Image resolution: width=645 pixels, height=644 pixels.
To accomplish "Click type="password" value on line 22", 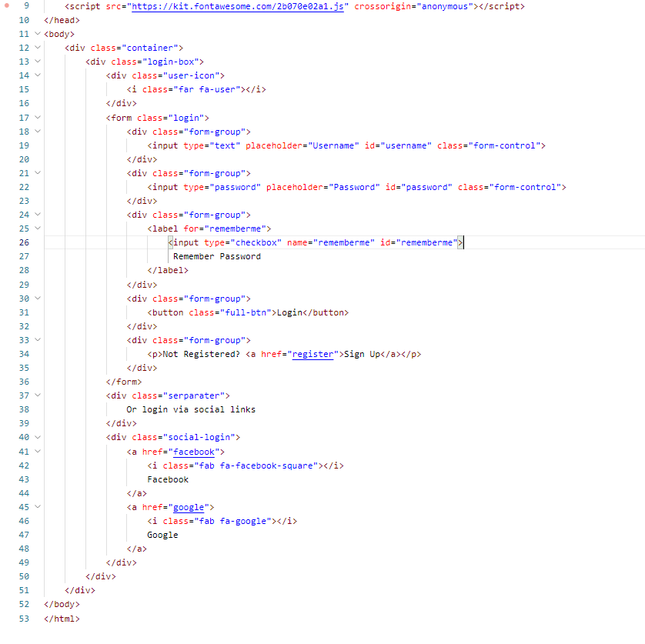I will tap(235, 187).
